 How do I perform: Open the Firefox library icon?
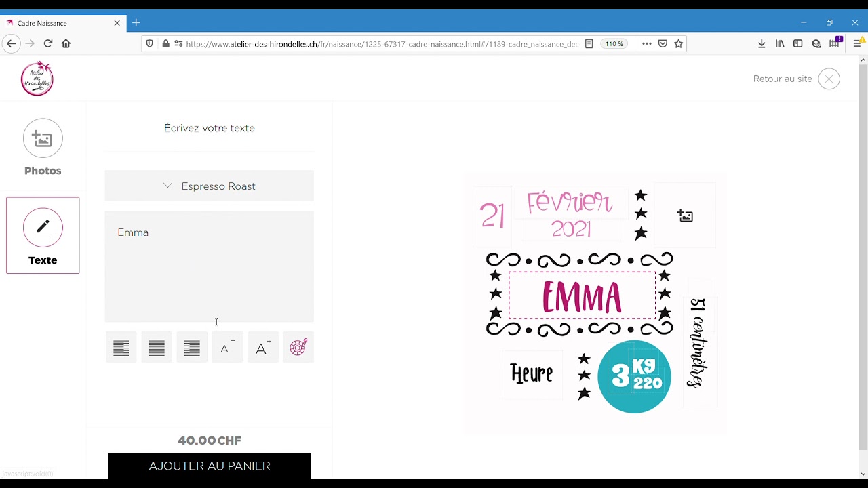[x=780, y=43]
